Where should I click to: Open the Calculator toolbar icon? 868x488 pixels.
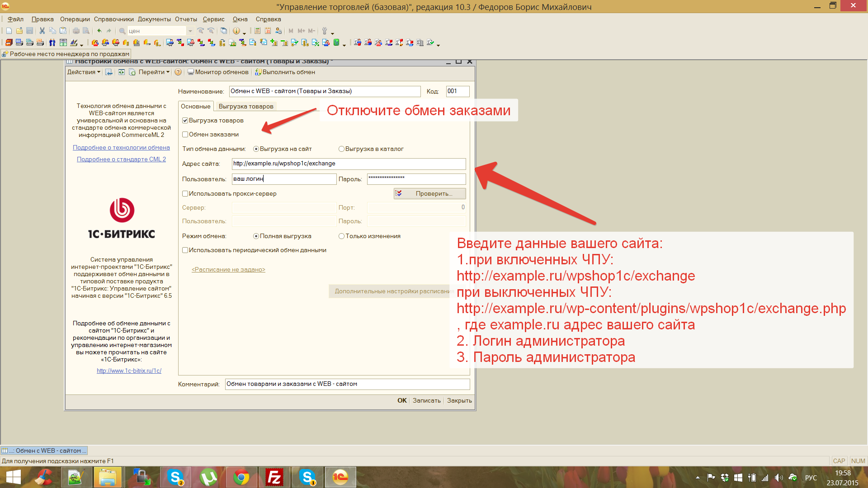coord(257,31)
